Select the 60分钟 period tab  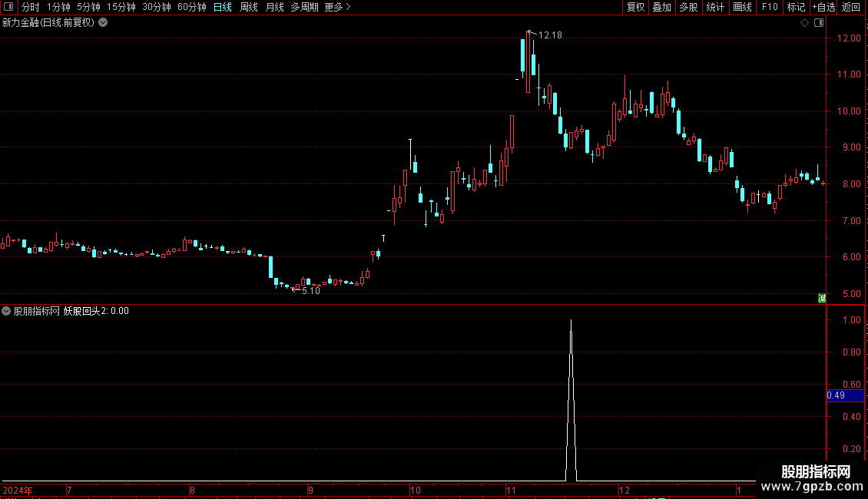pos(192,7)
